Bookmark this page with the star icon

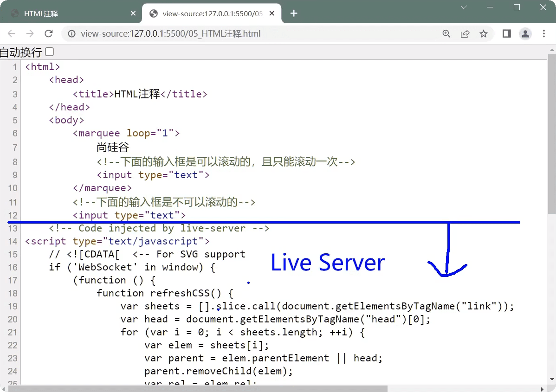(x=484, y=34)
